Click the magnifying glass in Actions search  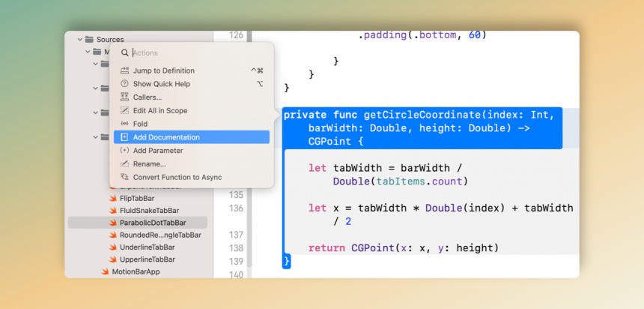coord(125,53)
